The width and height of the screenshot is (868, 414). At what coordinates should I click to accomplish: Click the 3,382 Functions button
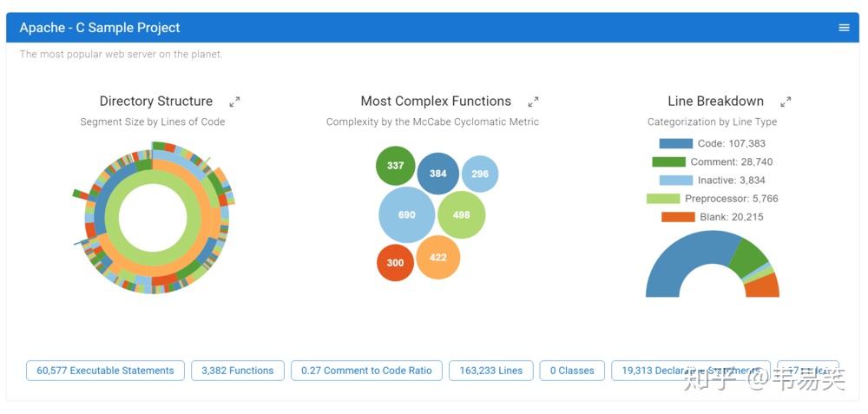[237, 371]
